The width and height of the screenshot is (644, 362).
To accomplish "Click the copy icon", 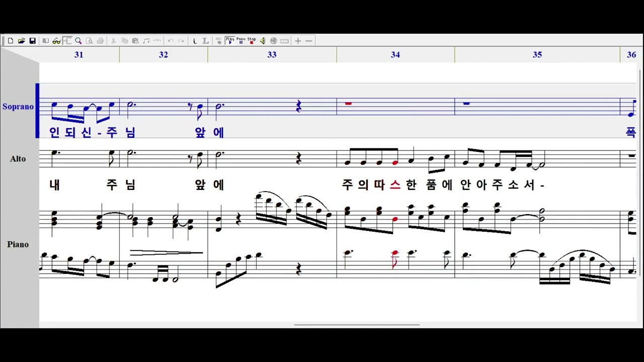I will [124, 41].
